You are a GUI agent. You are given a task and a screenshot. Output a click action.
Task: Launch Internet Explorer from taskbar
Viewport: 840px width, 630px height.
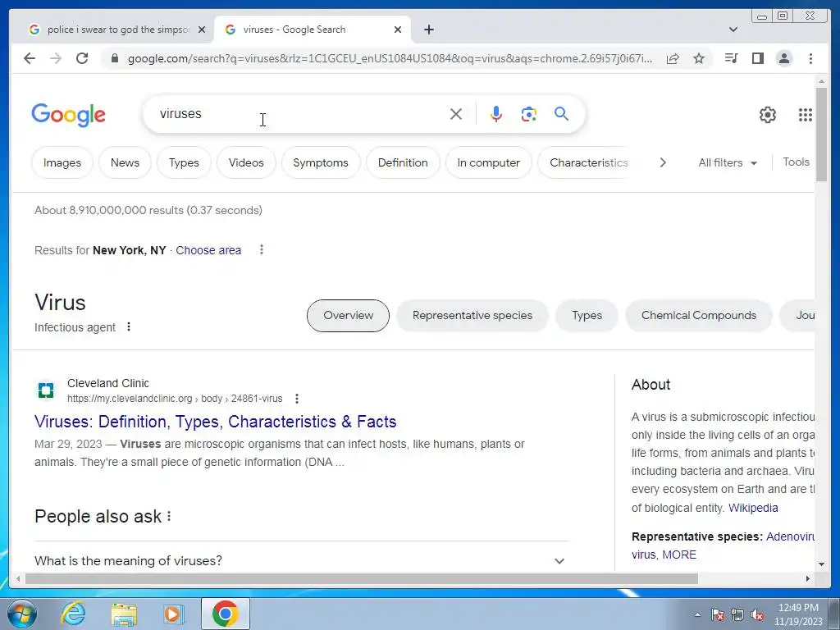[x=73, y=614]
